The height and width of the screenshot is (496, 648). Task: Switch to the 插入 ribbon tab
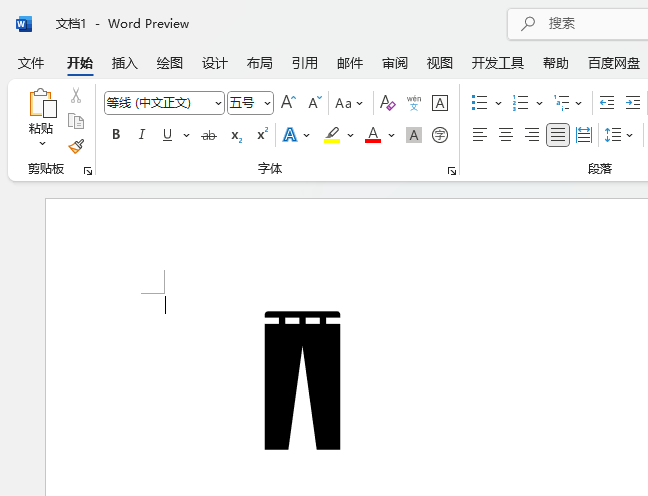click(x=125, y=63)
